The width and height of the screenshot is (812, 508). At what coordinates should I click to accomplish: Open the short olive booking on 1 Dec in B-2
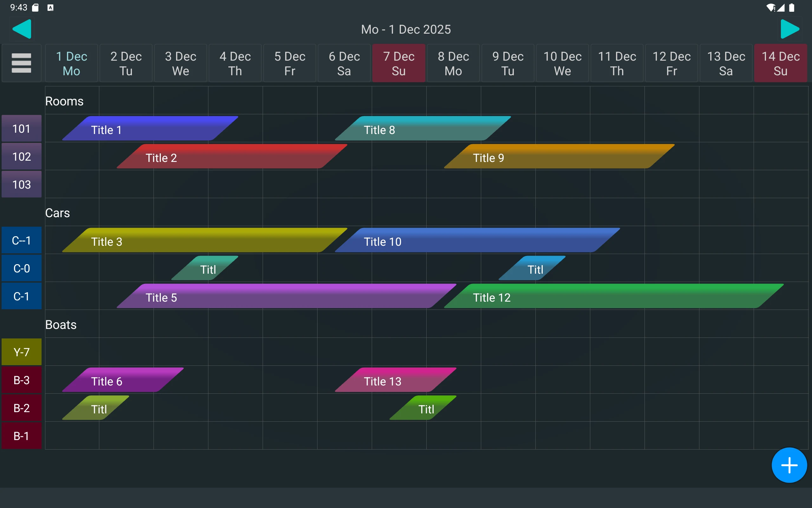point(95,408)
